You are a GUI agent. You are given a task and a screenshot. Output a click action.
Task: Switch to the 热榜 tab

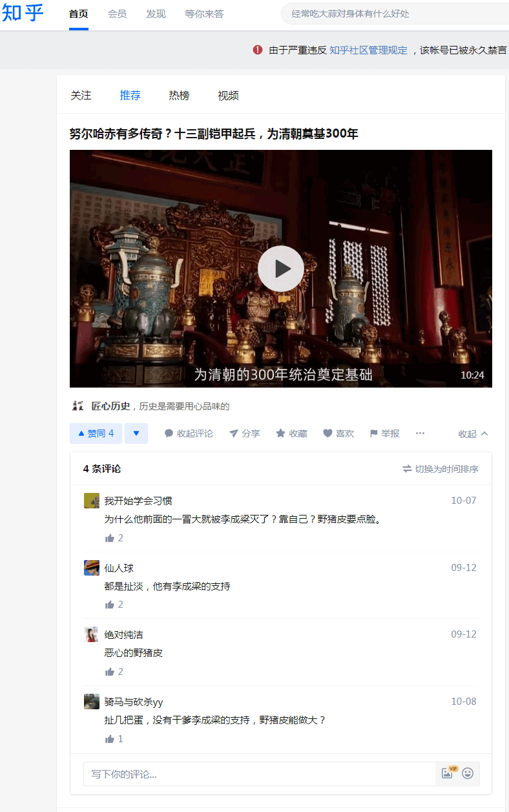click(179, 96)
